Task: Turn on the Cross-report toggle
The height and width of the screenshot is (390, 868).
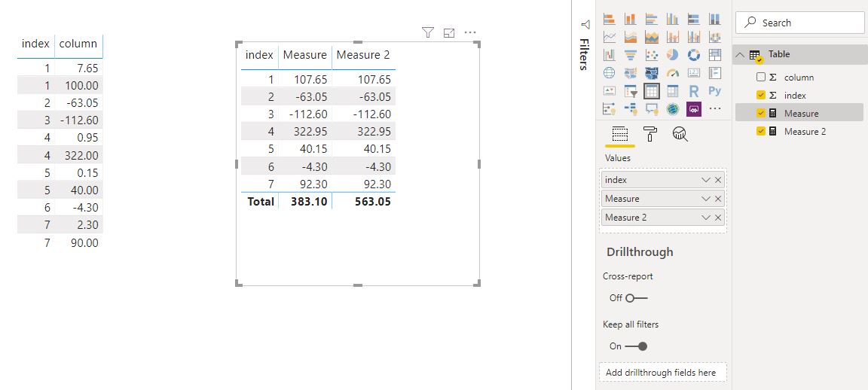Action: tap(637, 297)
